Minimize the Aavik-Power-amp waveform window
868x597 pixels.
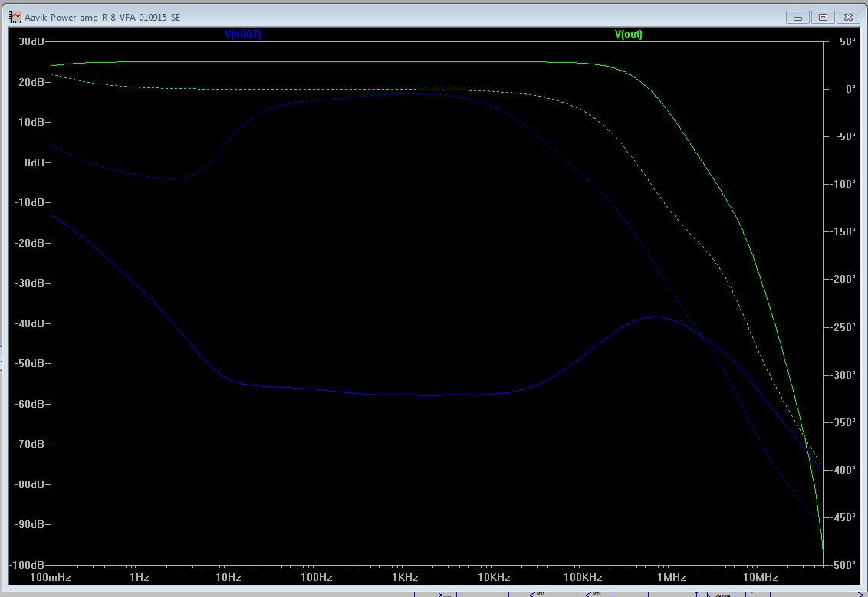(x=797, y=17)
